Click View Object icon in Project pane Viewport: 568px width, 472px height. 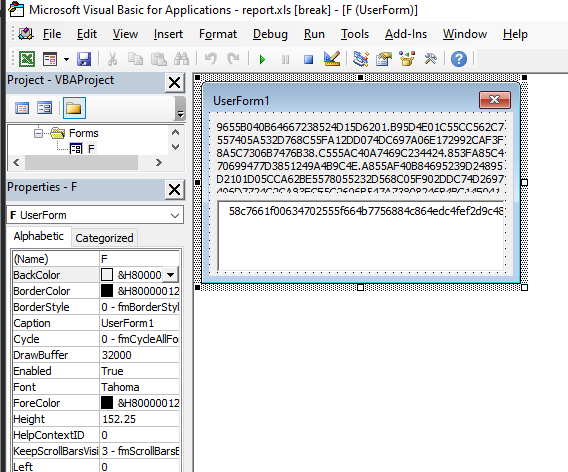pos(45,108)
